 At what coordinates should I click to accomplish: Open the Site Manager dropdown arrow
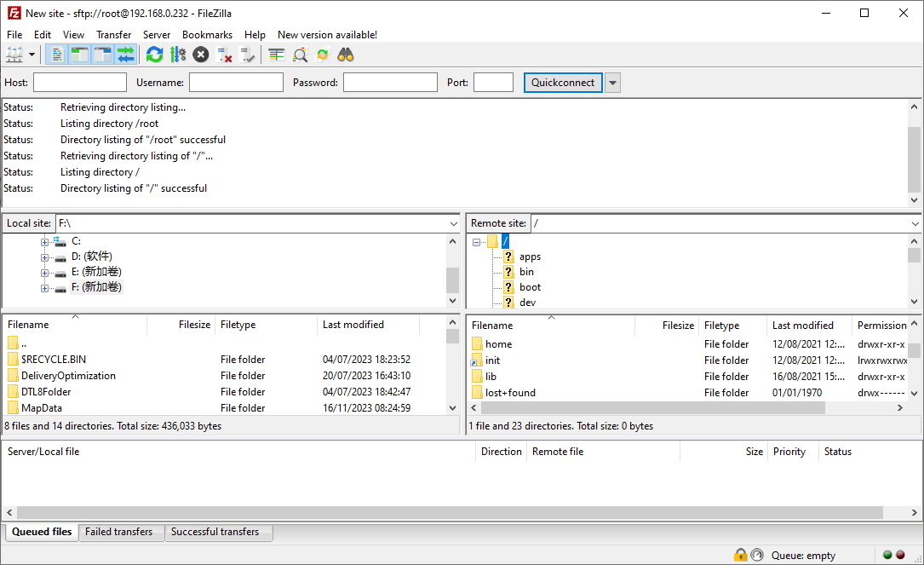pyautogui.click(x=32, y=55)
